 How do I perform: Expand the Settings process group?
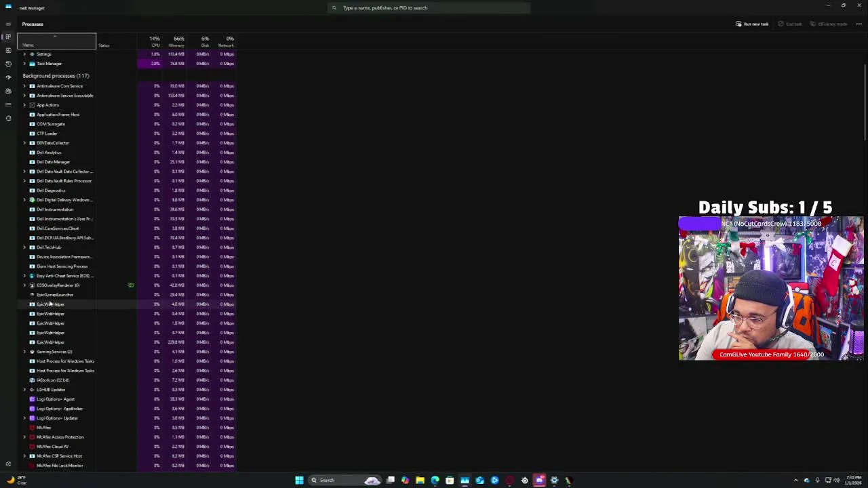(x=24, y=54)
